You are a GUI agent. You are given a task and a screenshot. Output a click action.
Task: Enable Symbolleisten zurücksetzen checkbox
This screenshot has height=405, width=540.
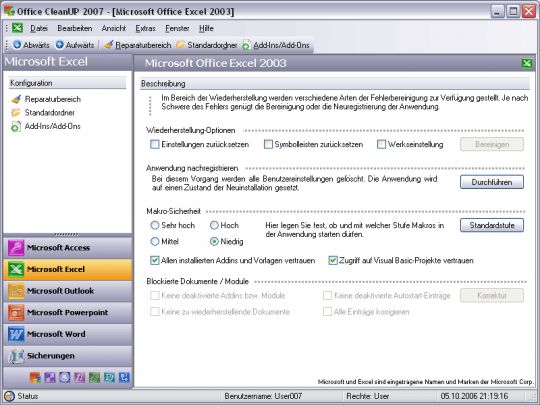(268, 144)
